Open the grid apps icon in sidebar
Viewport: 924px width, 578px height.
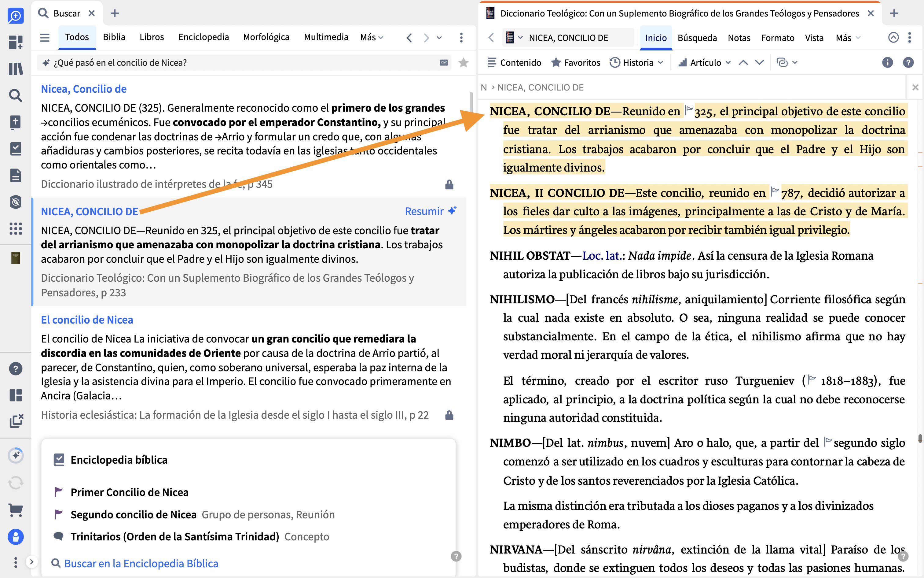tap(16, 229)
